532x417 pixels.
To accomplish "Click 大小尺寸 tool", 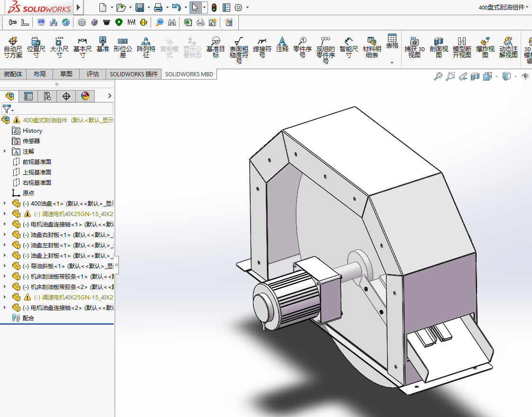I will pos(59,47).
